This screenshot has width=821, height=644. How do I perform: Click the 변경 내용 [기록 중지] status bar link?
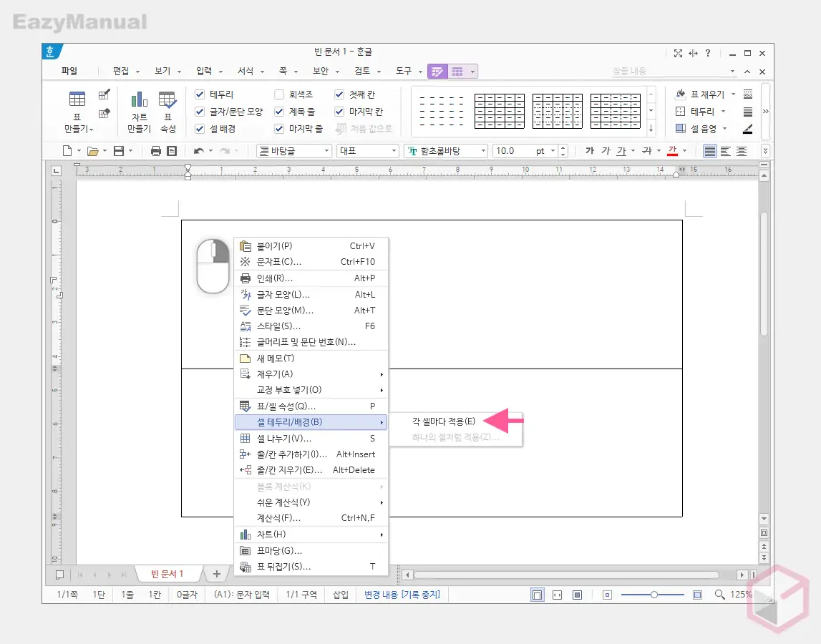(402, 594)
